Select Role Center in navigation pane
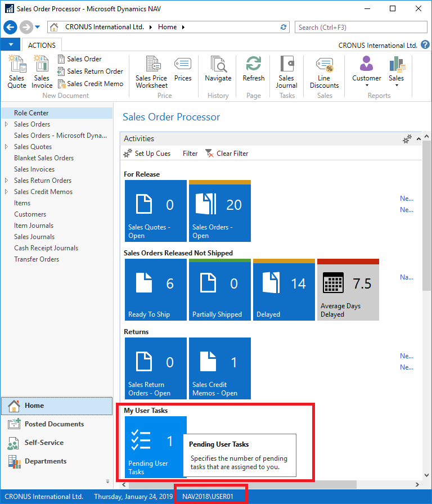This screenshot has height=504, width=432. click(x=57, y=113)
